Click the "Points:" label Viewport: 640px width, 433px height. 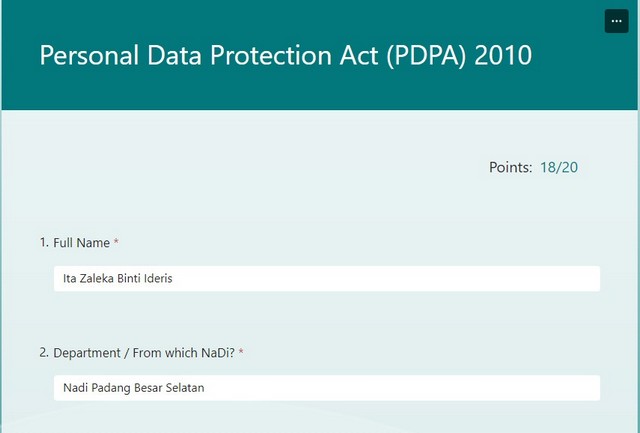tap(510, 167)
